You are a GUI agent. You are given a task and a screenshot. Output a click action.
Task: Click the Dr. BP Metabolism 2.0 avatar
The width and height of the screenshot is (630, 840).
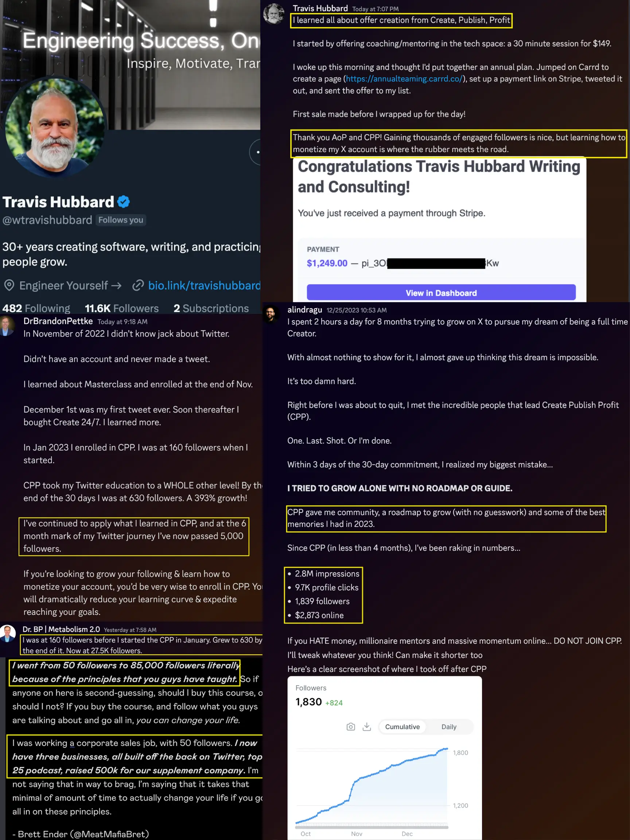coord(8,633)
